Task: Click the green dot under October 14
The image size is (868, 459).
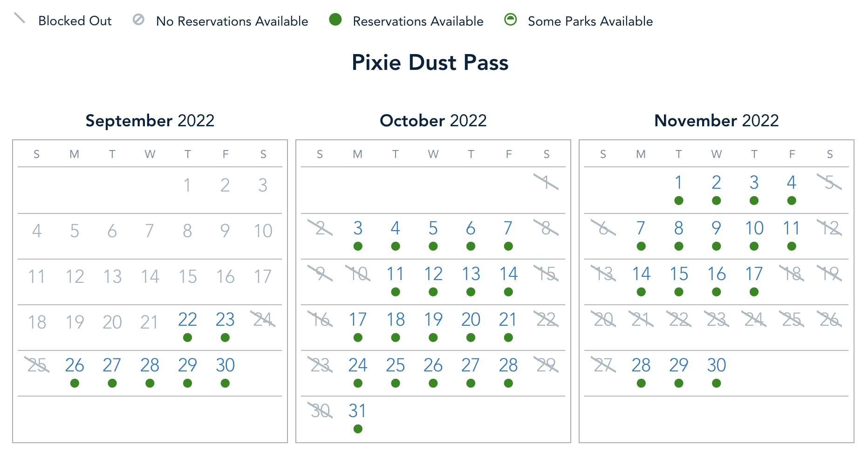Action: (508, 292)
